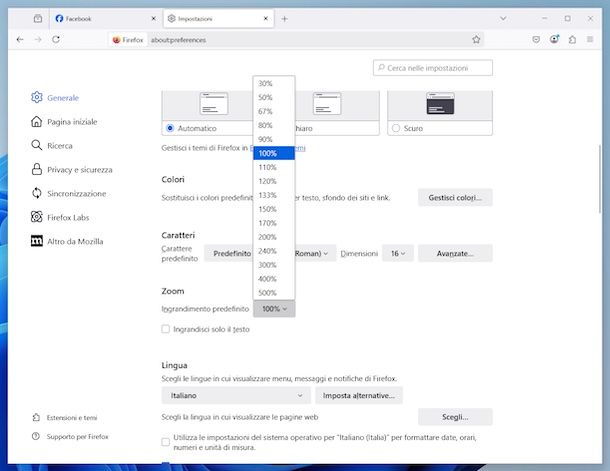Click the forward navigation arrow
The width and height of the screenshot is (610, 471).
38,39
